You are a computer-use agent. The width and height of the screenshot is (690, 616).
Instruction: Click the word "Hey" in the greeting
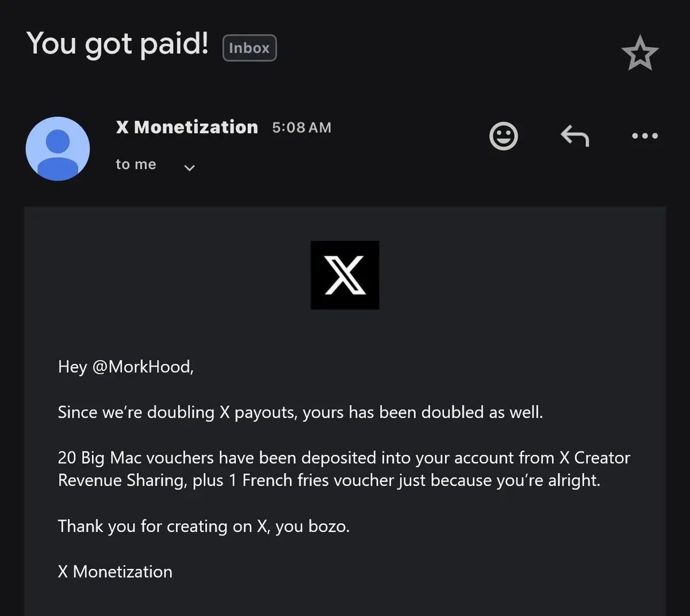tap(72, 366)
